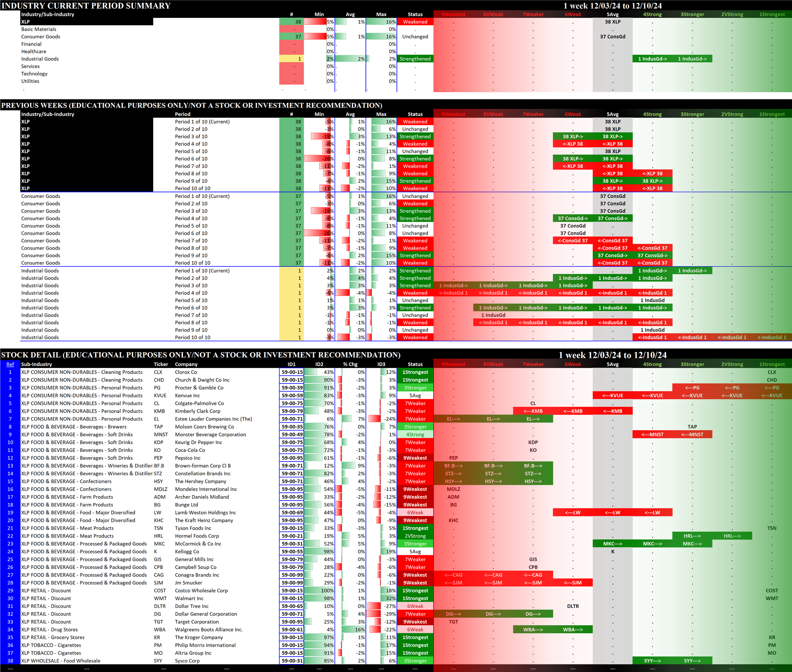Select the % Chg column header
The image size is (792, 672).
pos(350,364)
